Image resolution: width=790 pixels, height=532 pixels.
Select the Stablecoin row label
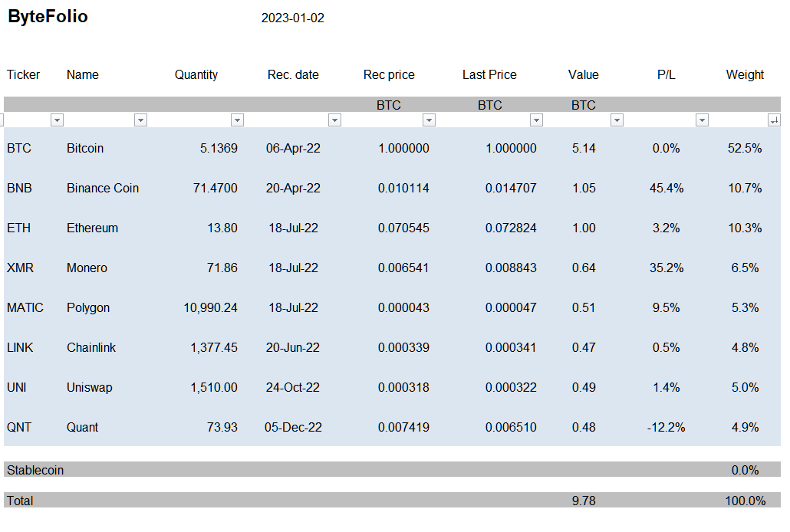(x=35, y=470)
